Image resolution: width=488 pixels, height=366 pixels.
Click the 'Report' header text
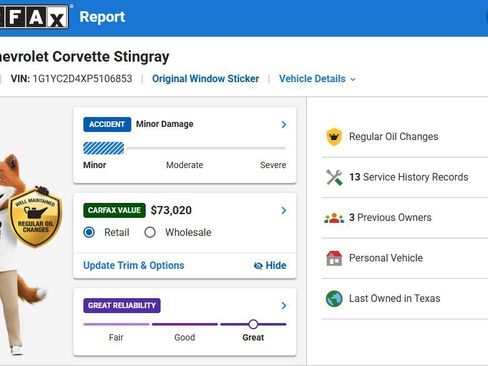[102, 17]
